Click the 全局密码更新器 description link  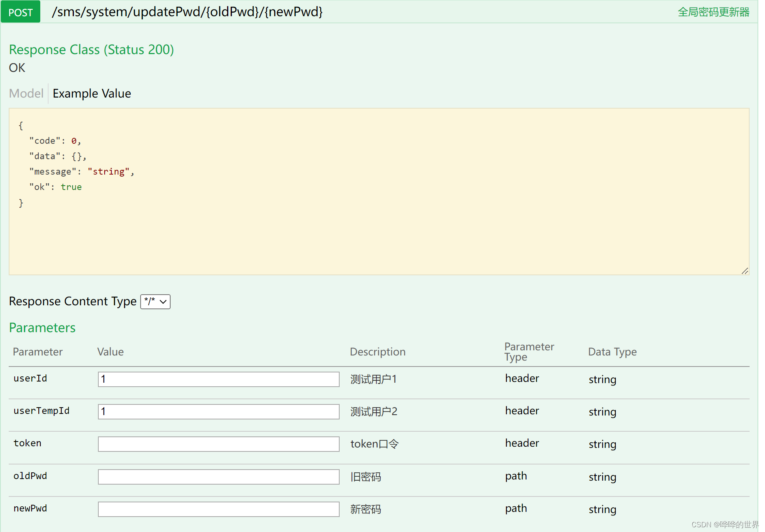click(x=713, y=12)
